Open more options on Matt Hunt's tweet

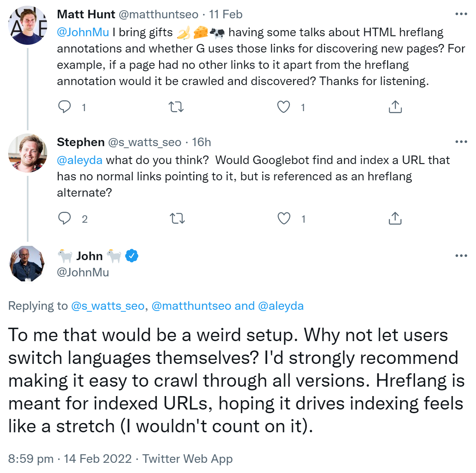(461, 14)
